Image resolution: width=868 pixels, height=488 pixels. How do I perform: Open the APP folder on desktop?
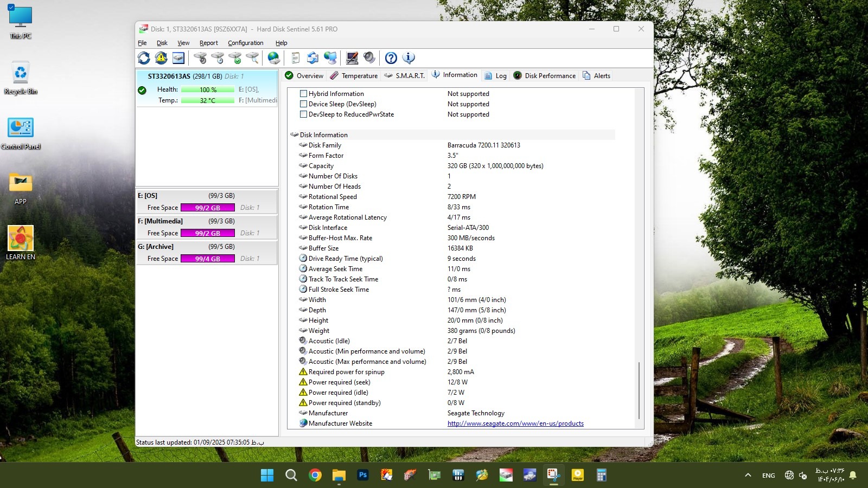click(x=21, y=188)
